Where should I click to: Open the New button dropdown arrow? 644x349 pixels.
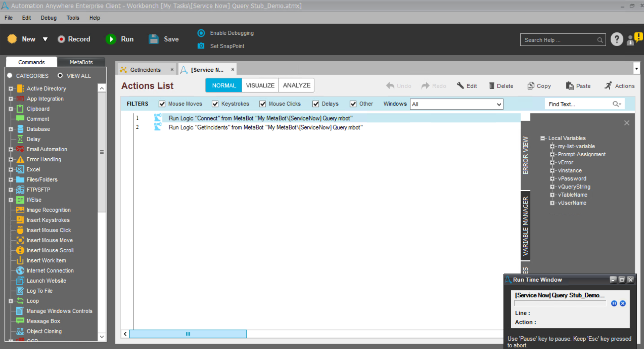click(x=45, y=39)
